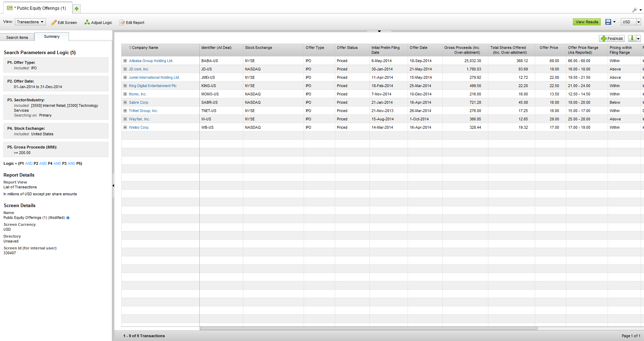
Task: Open the Momo, Inc. company link
Action: click(x=138, y=94)
